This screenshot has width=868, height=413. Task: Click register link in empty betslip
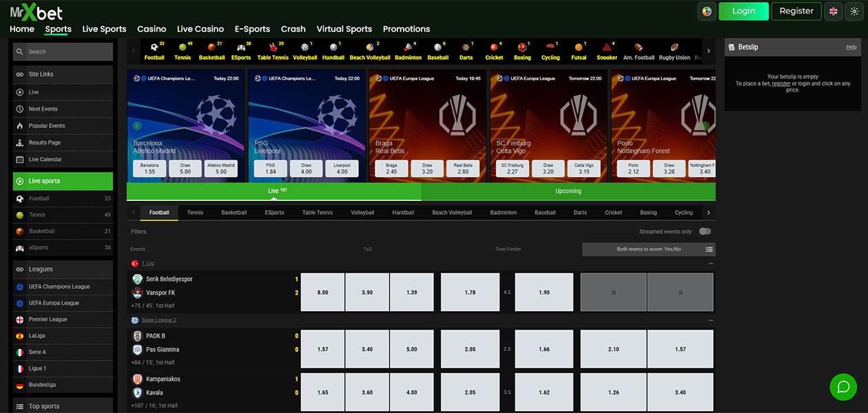click(x=781, y=84)
